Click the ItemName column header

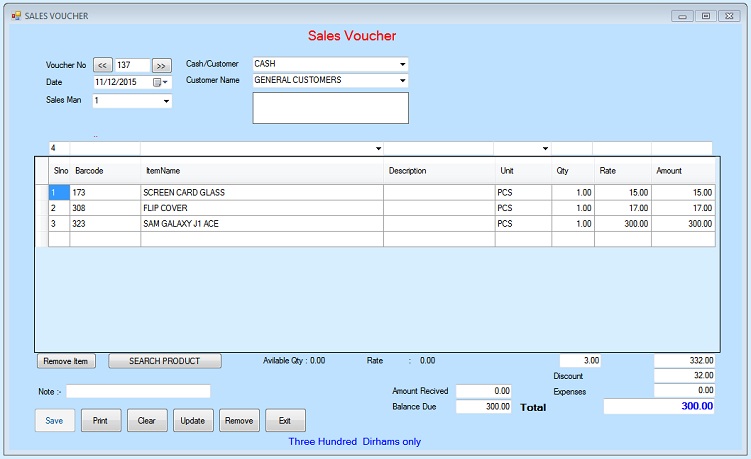pyautogui.click(x=162, y=171)
